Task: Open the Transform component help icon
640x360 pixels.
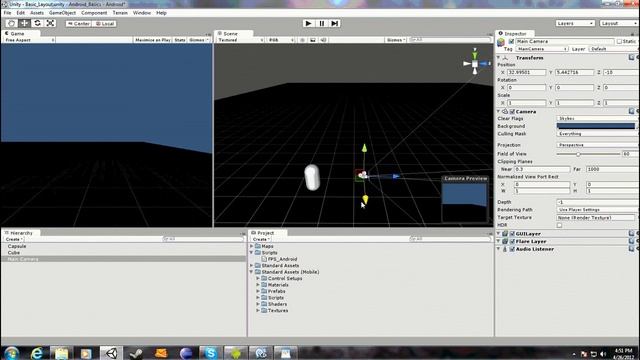Action: pos(631,58)
